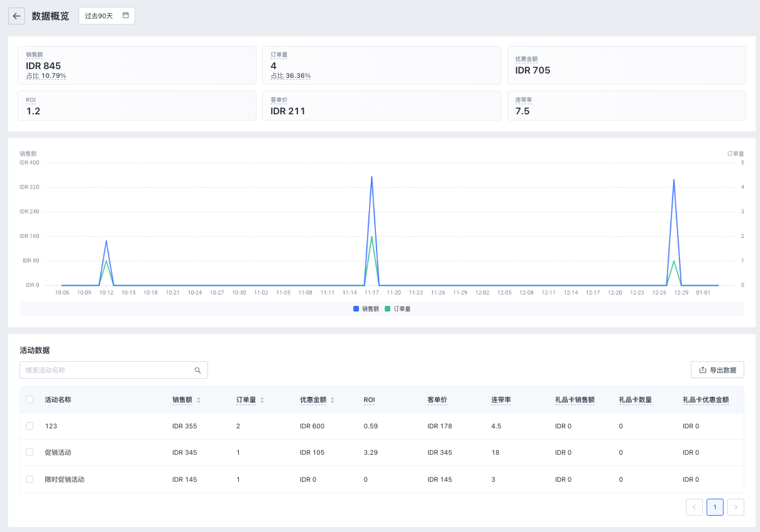The width and height of the screenshot is (760, 532).
Task: Go to next page arrow
Action: [x=735, y=507]
